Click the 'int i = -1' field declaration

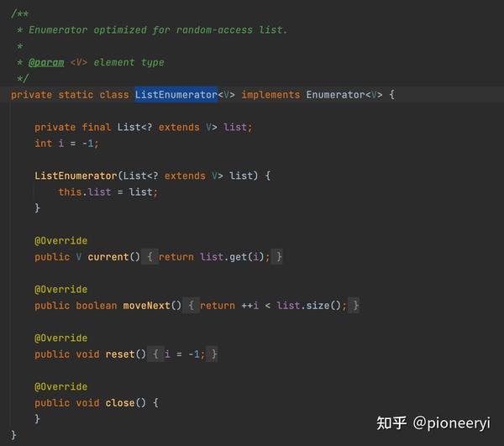[x=66, y=144]
